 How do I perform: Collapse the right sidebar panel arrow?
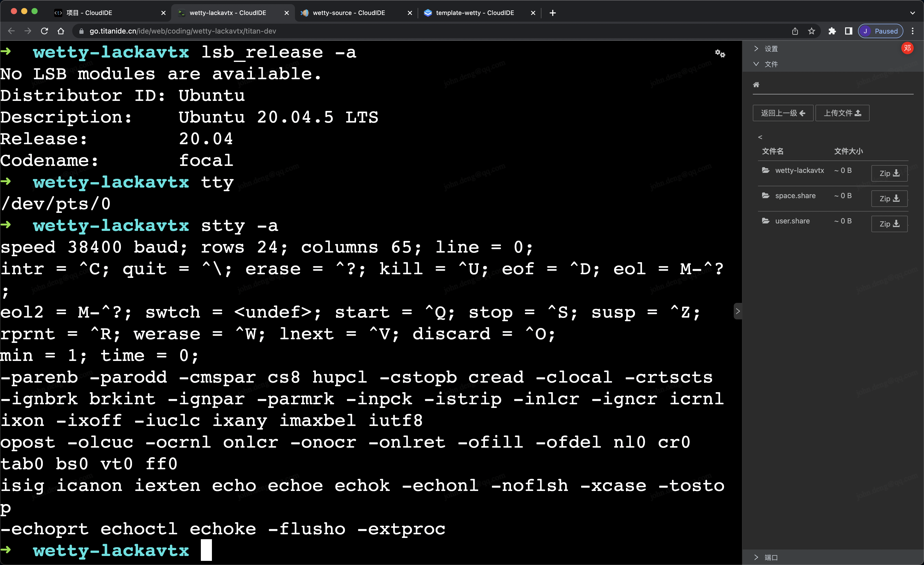[738, 311]
